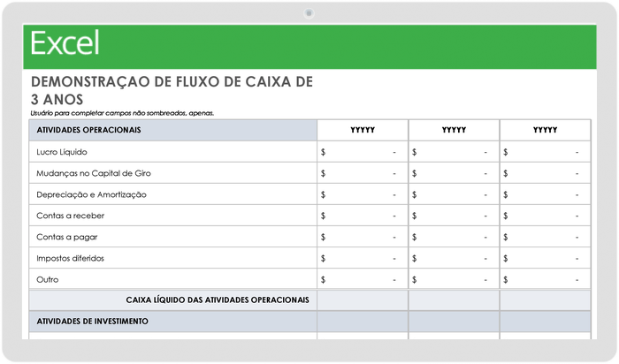Select second-year cell for Contas a pagar
The height and width of the screenshot is (364, 619).
pos(454,237)
